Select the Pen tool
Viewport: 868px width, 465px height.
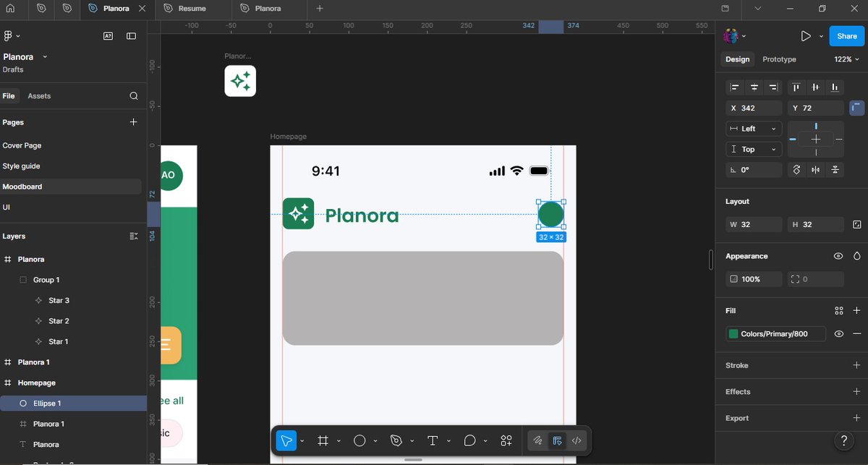tap(396, 440)
